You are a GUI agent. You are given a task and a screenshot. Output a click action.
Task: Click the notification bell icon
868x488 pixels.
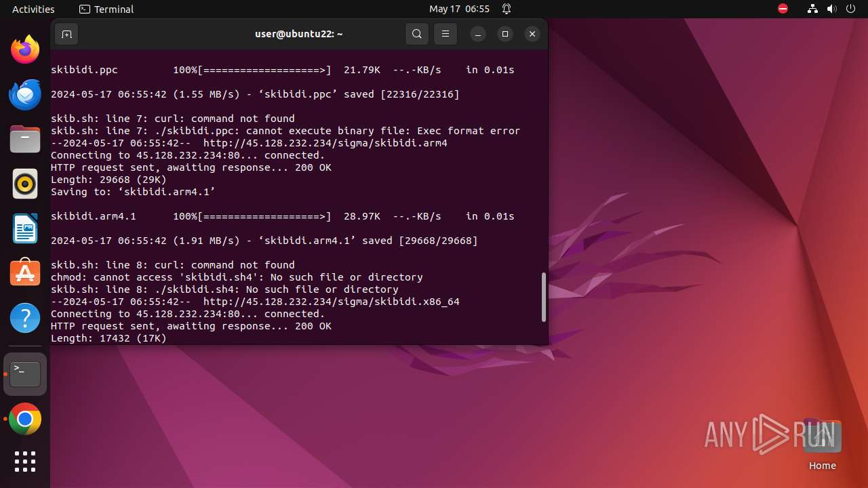point(507,9)
